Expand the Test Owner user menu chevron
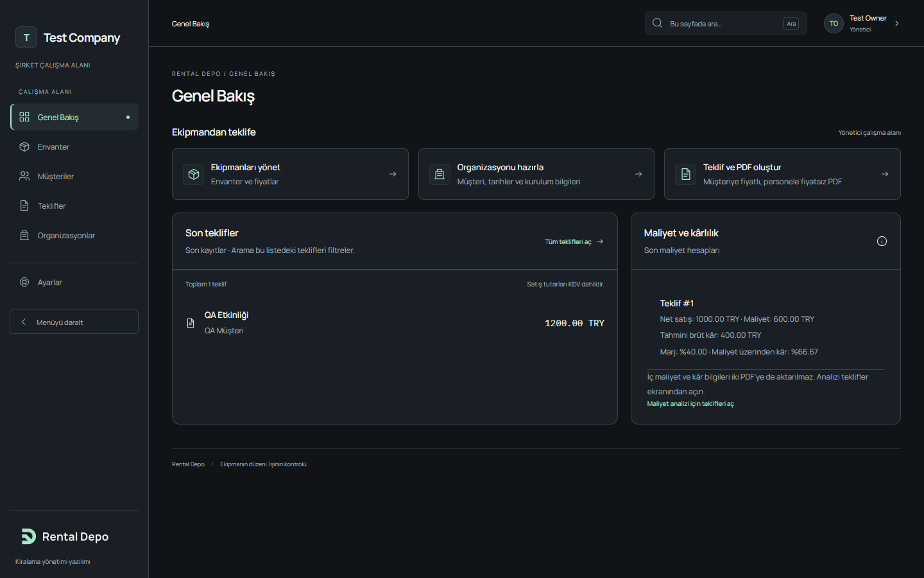Viewport: 924px width, 578px height. 897,23
